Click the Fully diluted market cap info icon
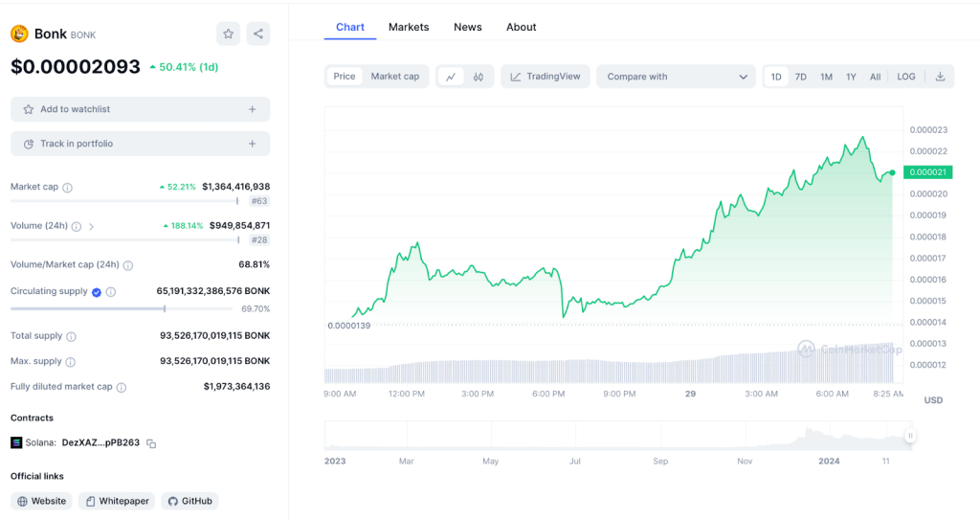The image size is (980, 520). coord(122,387)
